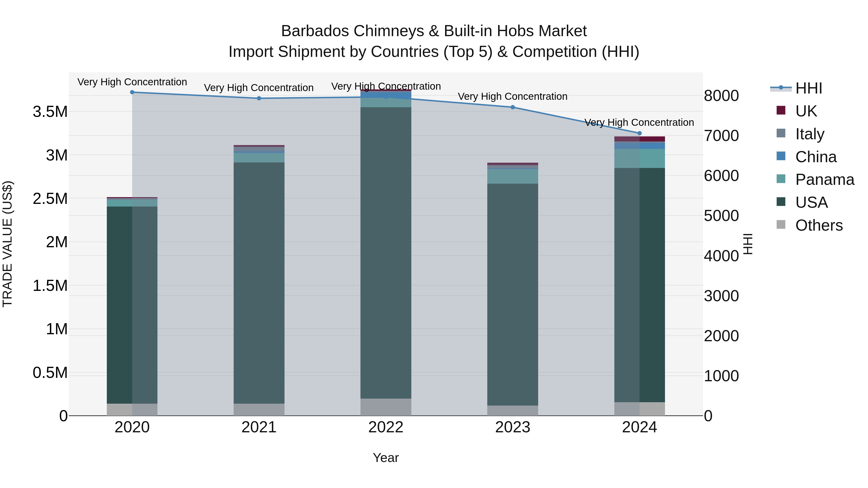
Task: Click the HHI data point for 2024
Action: point(639,133)
